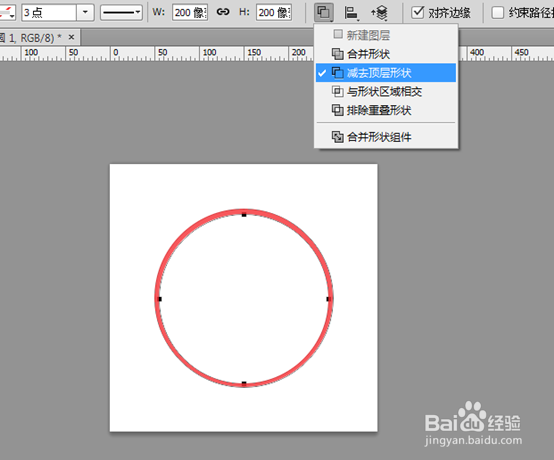Click the link width and height icon
The image size is (554, 460).
click(x=223, y=12)
